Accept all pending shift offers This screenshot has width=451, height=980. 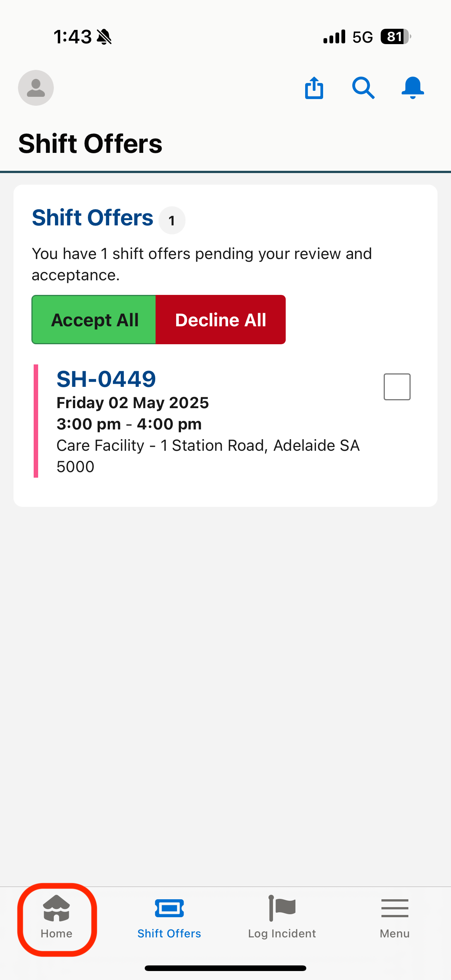point(94,320)
